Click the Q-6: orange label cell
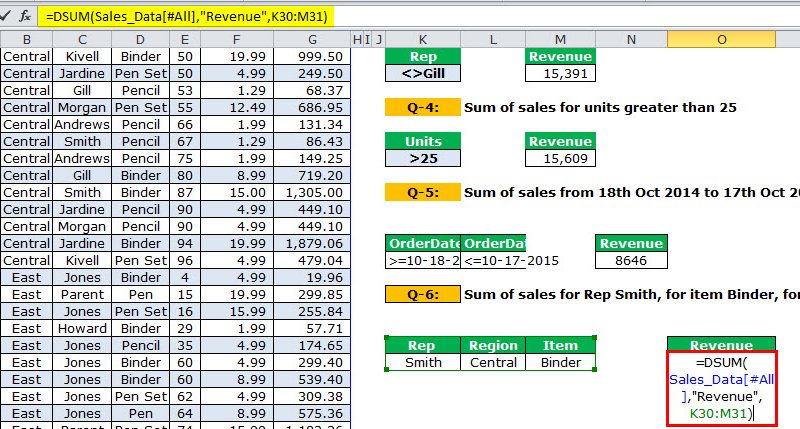This screenshot has height=429, width=800. tap(423, 294)
